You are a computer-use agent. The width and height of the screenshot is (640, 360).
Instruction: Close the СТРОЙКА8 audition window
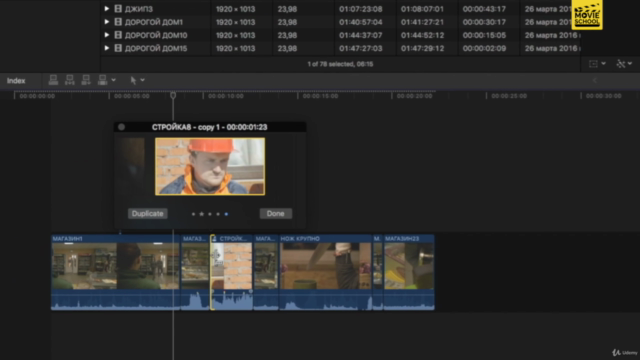point(121,127)
